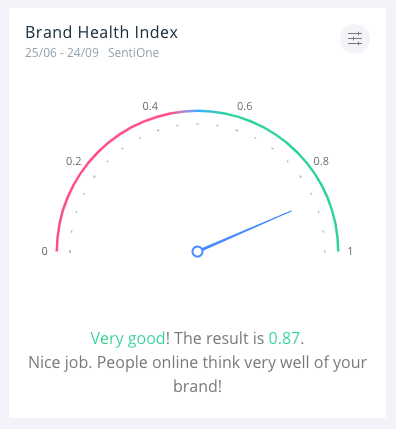The image size is (396, 429).
Task: Click the word brand! in the summary
Action: [x=197, y=386]
